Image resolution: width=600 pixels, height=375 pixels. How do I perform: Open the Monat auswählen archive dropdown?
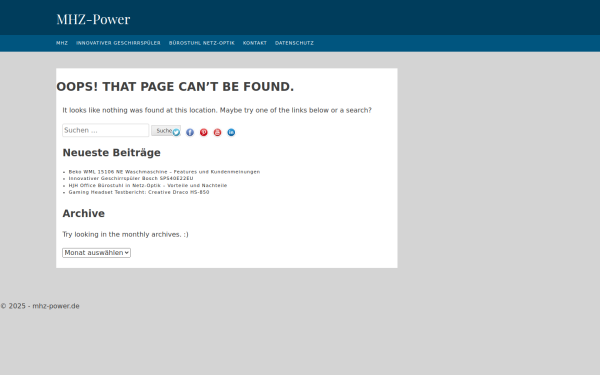click(x=96, y=253)
